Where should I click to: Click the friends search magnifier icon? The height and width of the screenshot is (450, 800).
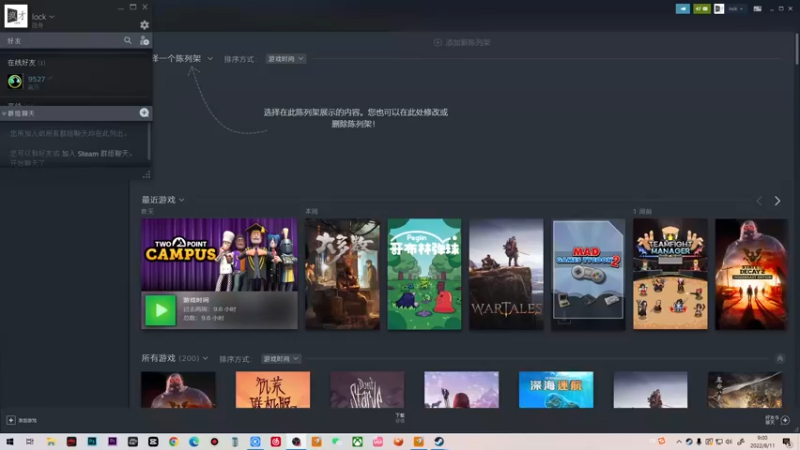click(128, 40)
